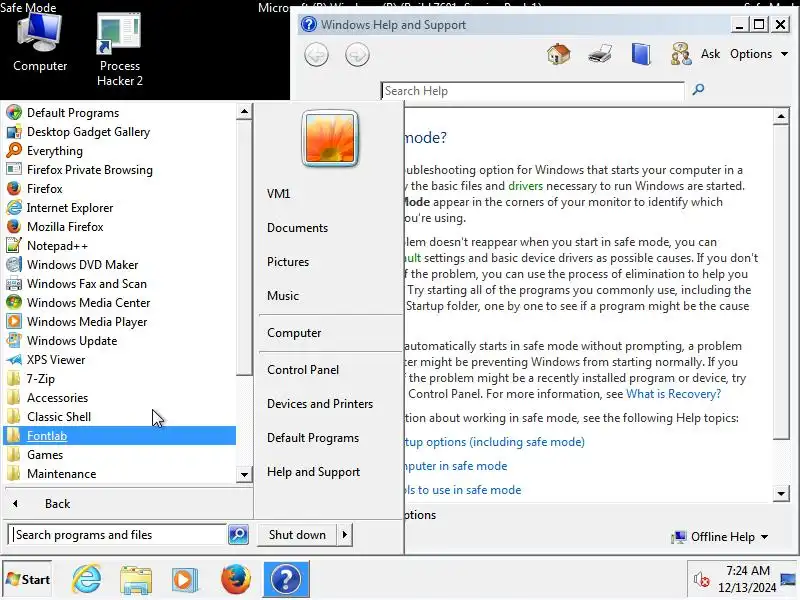
Task: Open the Shut down options arrow
Action: pos(345,535)
